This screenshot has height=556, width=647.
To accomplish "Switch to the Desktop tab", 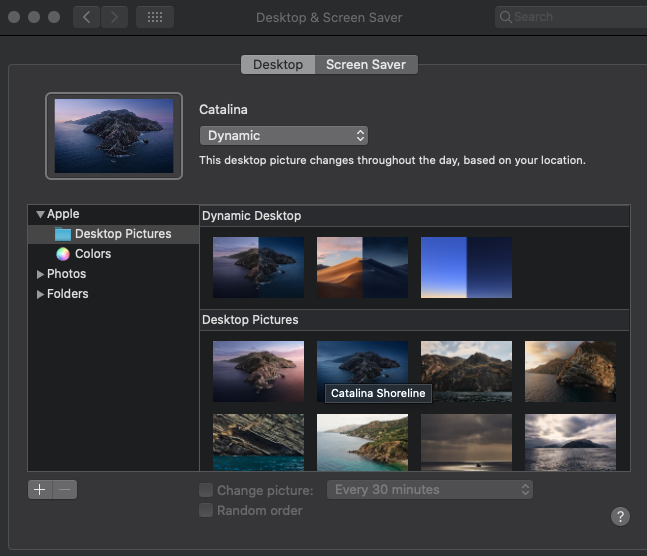I will click(278, 65).
